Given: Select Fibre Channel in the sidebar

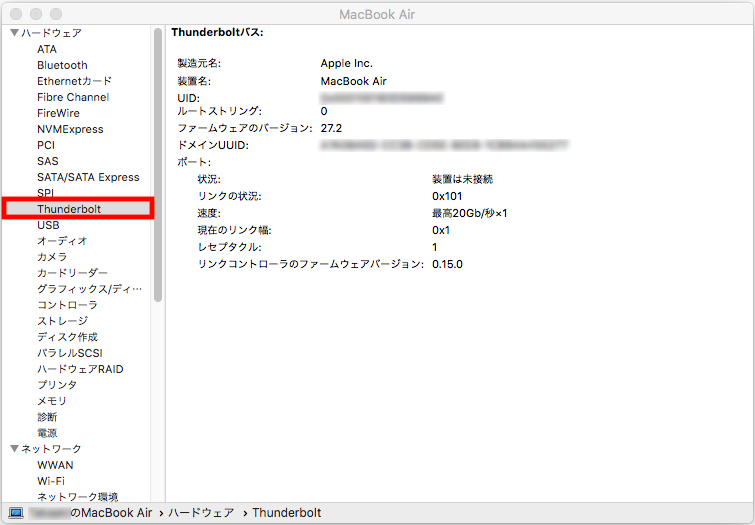Looking at the screenshot, I should click(73, 97).
